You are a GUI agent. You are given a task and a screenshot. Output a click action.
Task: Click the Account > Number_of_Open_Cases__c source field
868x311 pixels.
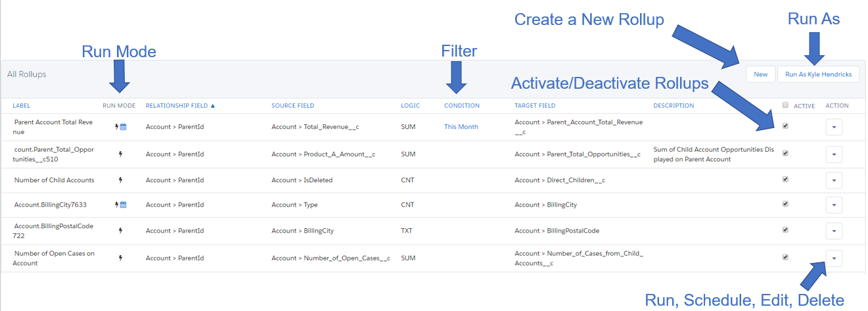pos(331,258)
